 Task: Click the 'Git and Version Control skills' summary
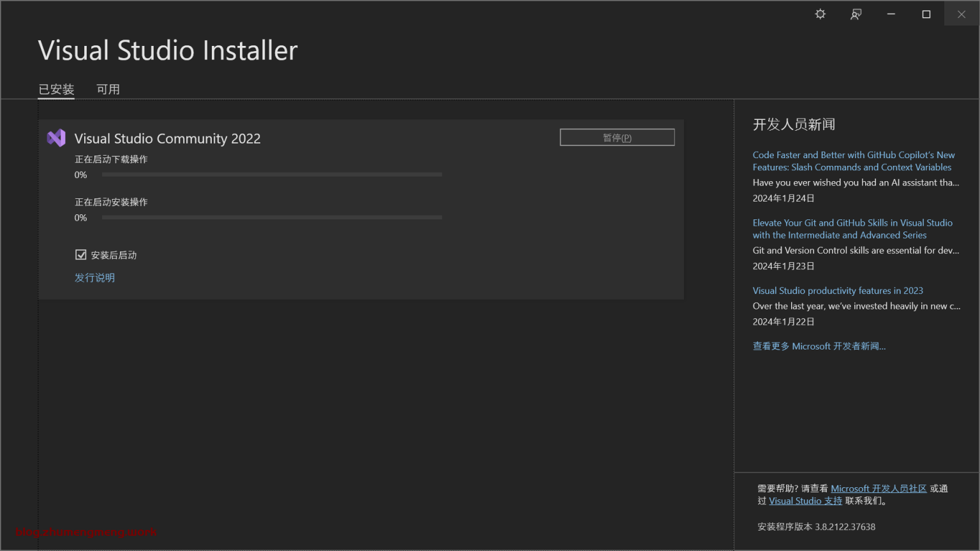click(856, 250)
